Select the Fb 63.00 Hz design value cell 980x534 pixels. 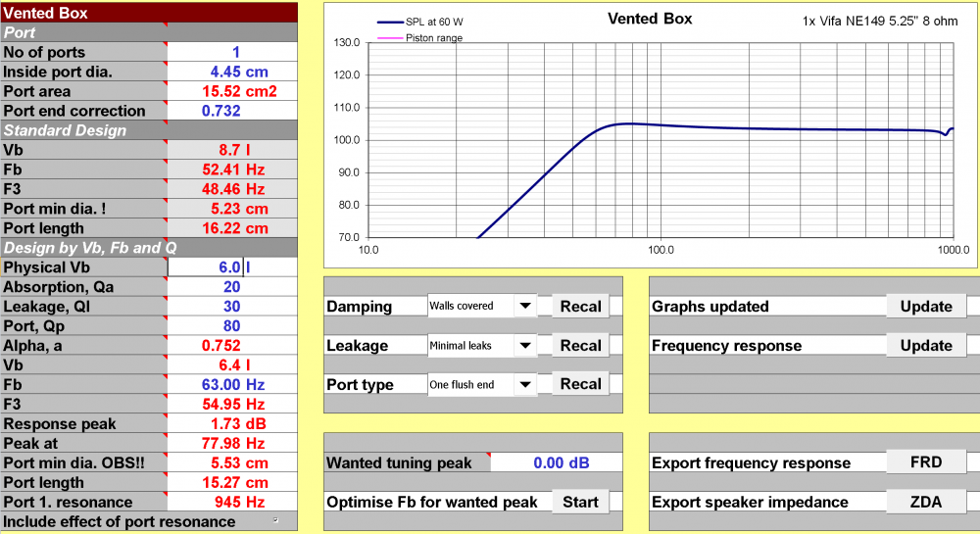click(233, 385)
